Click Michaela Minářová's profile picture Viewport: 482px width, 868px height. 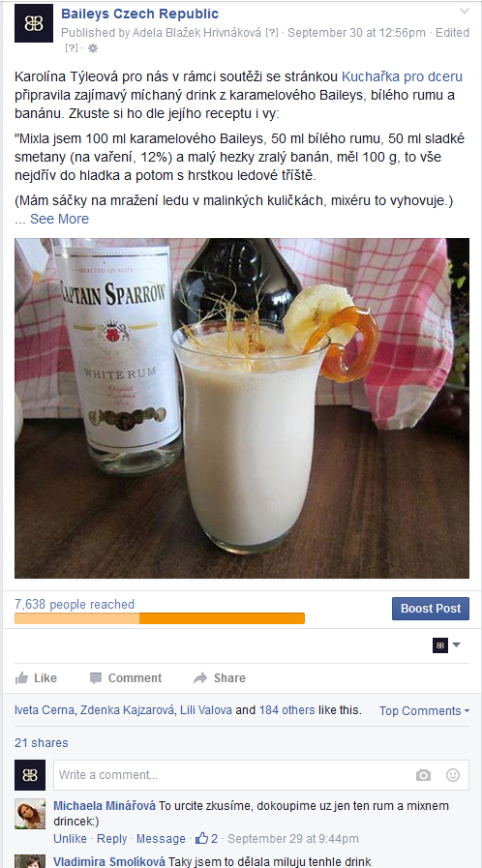[30, 813]
